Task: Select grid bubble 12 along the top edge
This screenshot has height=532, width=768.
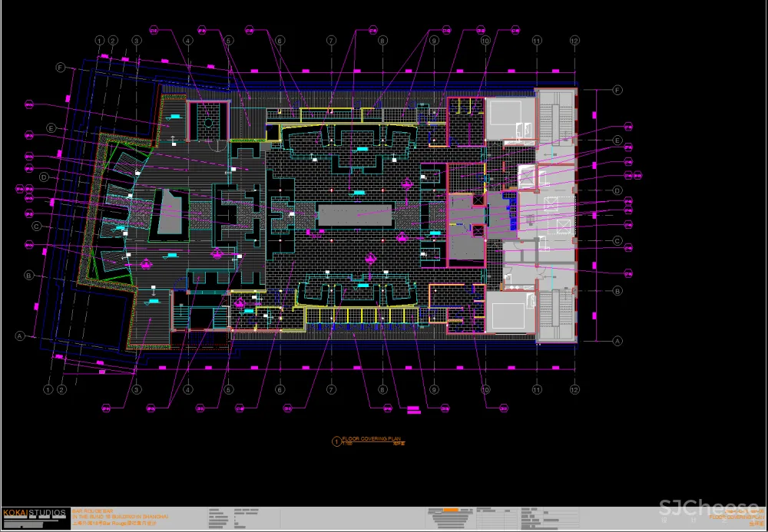Action: [574, 40]
